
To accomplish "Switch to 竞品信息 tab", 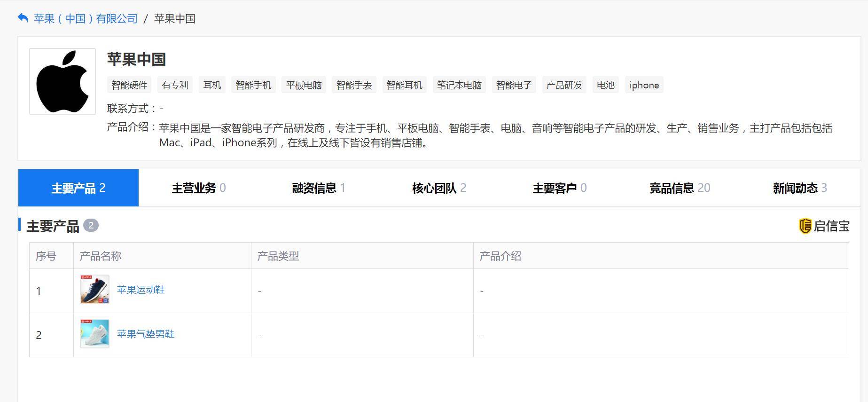I will (680, 188).
